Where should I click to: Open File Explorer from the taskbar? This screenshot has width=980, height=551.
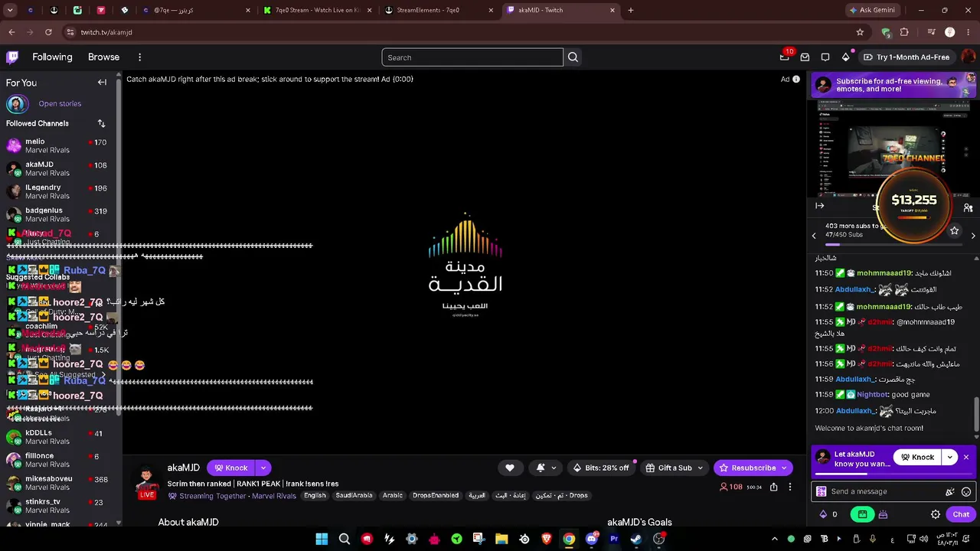tap(501, 540)
